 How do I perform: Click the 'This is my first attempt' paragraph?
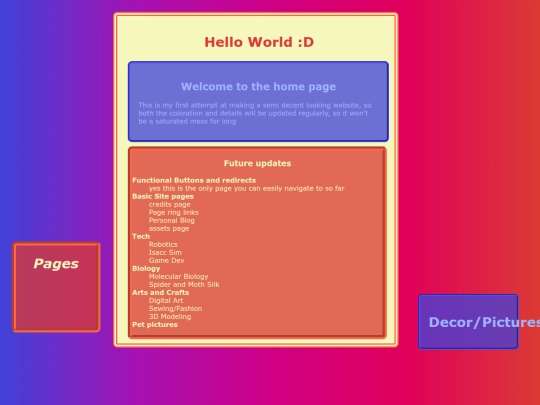click(x=255, y=113)
